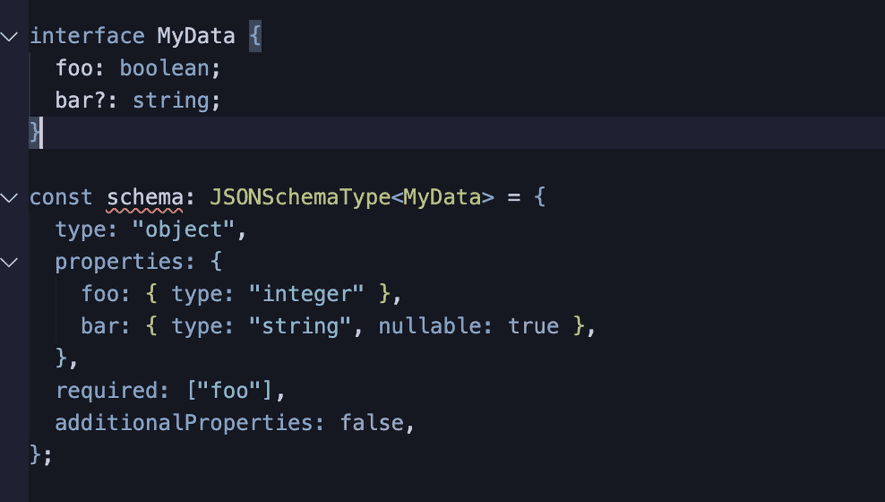
Task: Click the MyData generic argument in JSONSchemaType
Action: point(442,198)
